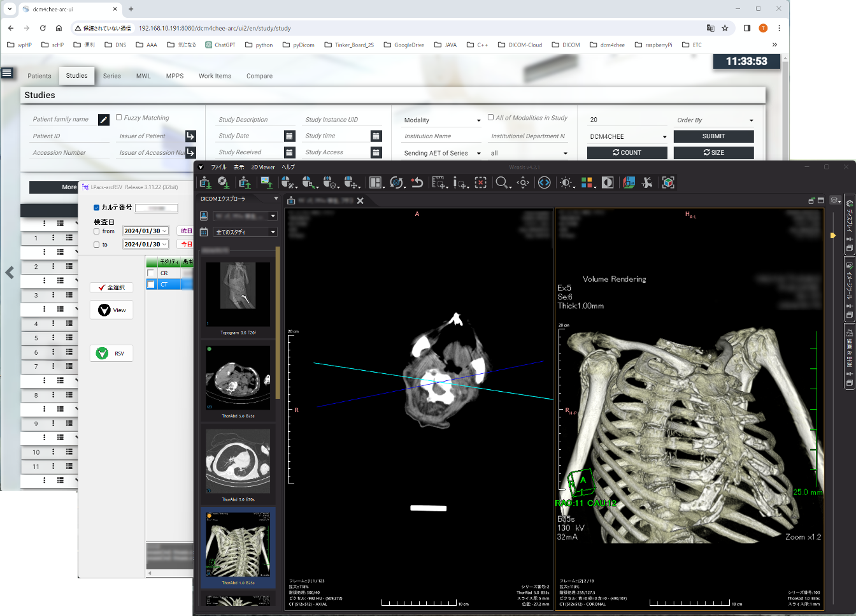Toggle the カルテ番号 checkbox

pyautogui.click(x=97, y=208)
